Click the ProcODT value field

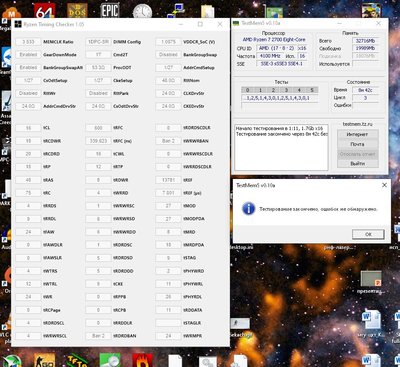(x=98, y=67)
